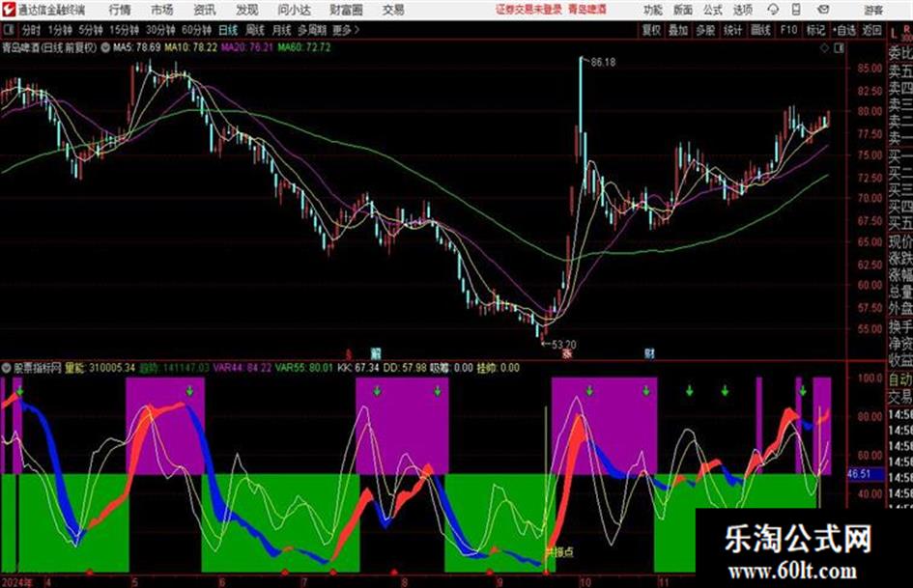Open the mobile phone icon

click(x=796, y=10)
